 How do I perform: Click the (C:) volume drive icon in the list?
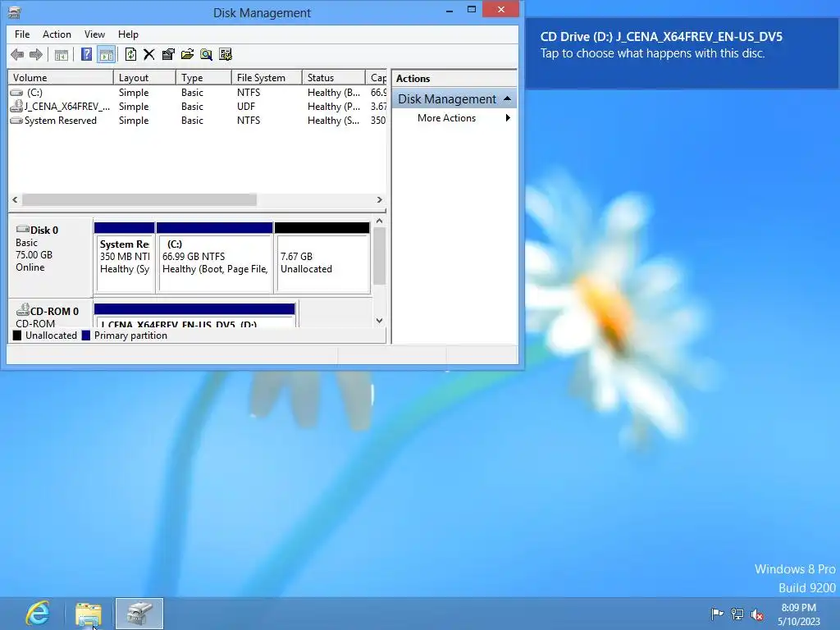[16, 93]
